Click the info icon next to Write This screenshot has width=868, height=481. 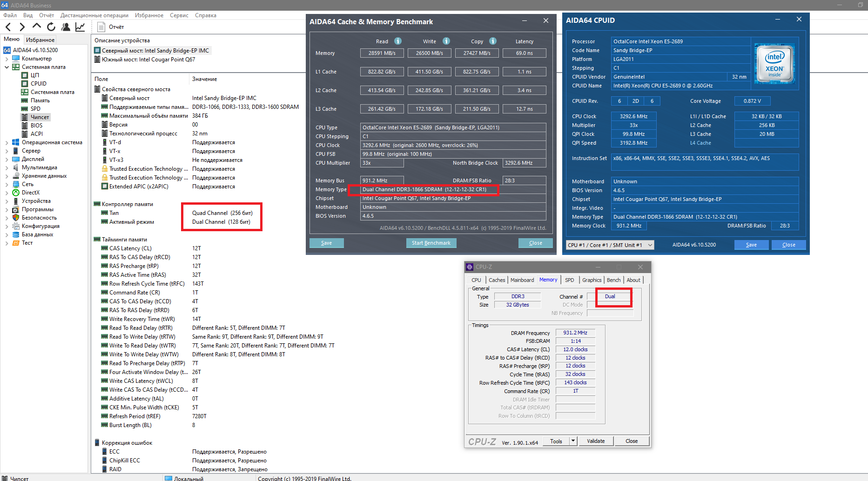point(446,41)
